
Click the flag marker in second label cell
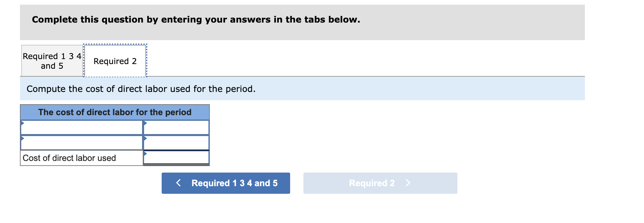[x=23, y=139]
